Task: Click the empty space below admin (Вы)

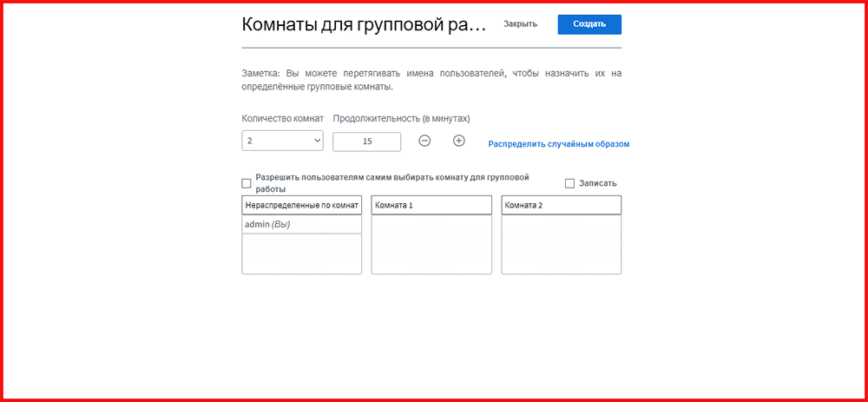Action: click(301, 254)
